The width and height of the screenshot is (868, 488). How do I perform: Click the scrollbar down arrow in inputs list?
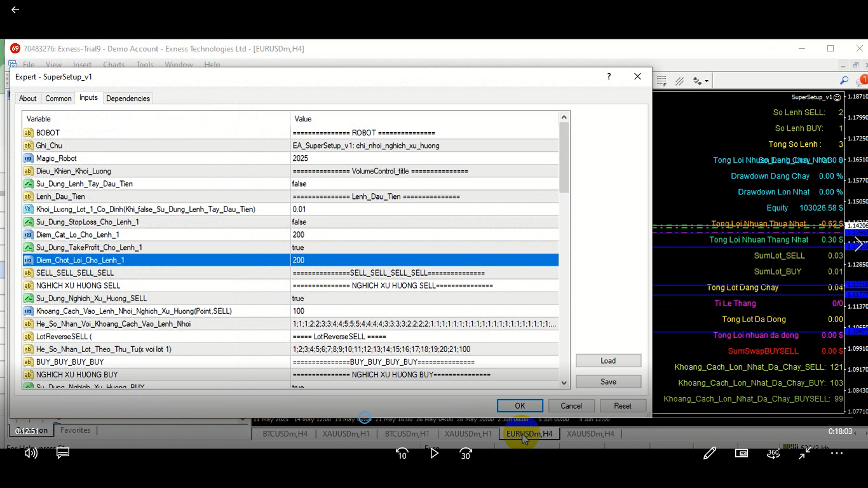(564, 383)
